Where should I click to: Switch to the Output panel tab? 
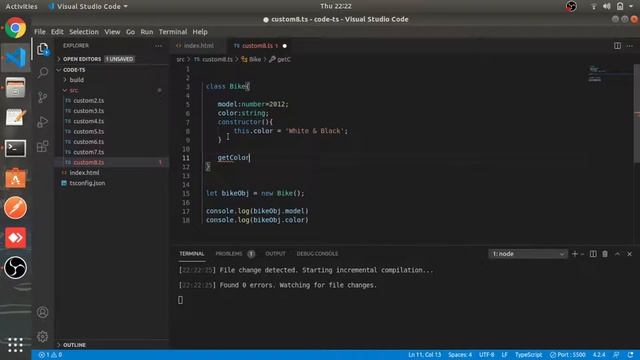click(x=275, y=254)
